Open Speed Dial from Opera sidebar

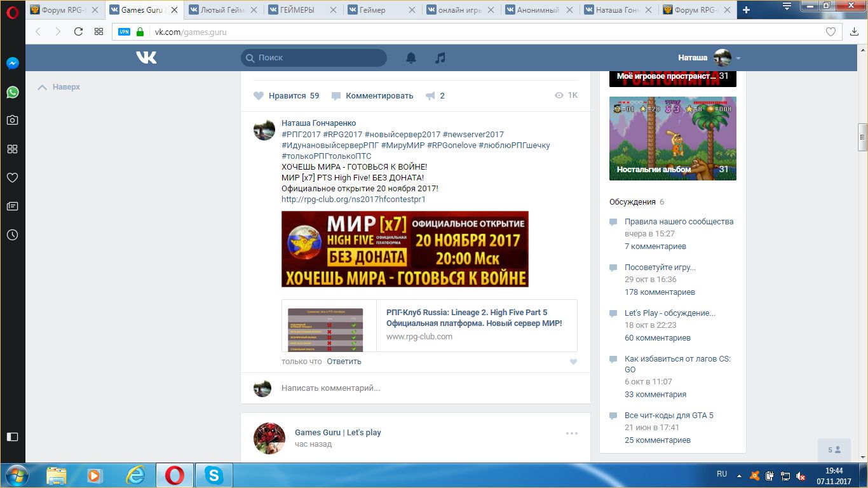coord(12,149)
